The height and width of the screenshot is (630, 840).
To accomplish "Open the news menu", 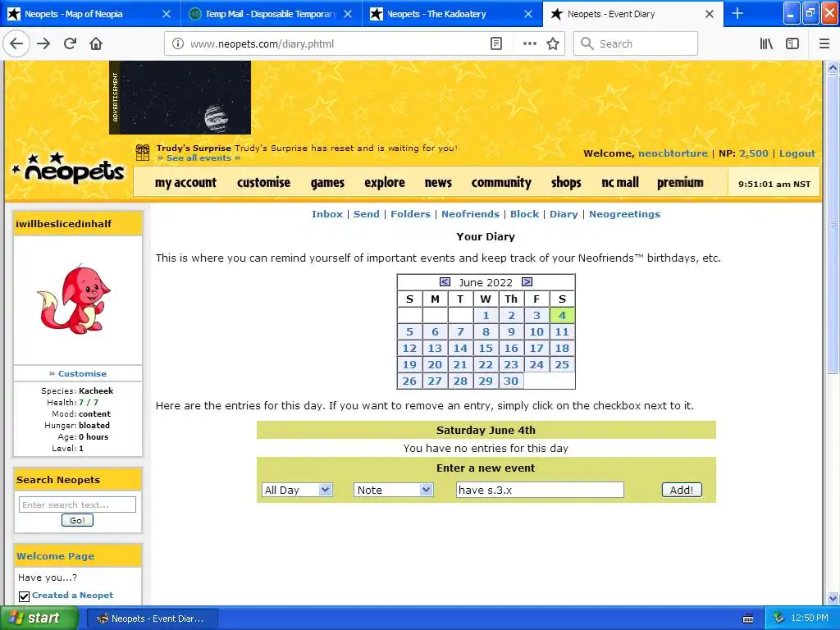I will [x=438, y=183].
